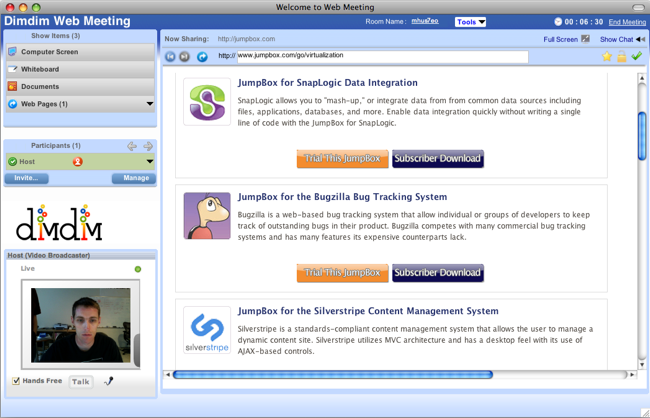Click the Show Chat arrows icon
This screenshot has width=650, height=418.
(x=640, y=39)
